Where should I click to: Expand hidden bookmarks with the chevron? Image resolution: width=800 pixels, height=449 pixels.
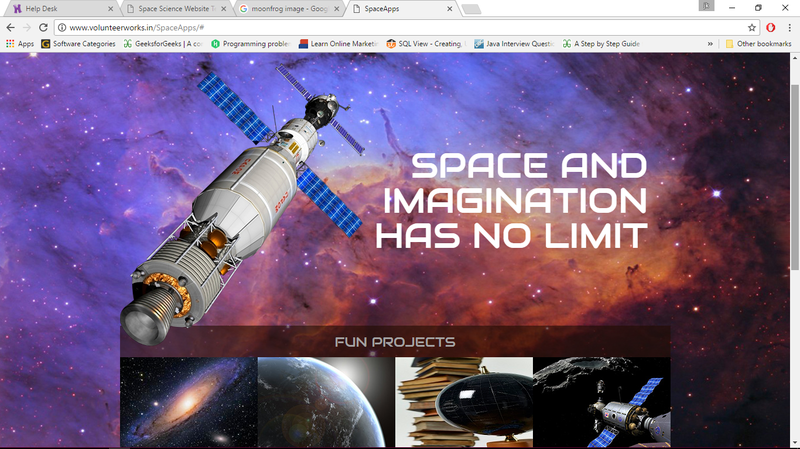tap(710, 44)
